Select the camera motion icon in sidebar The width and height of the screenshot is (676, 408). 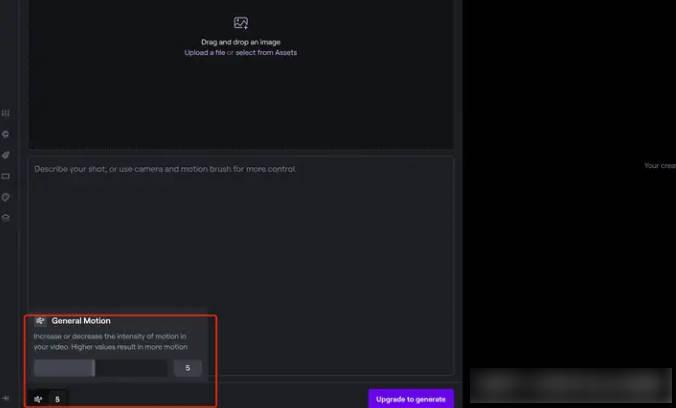pyautogui.click(x=6, y=134)
